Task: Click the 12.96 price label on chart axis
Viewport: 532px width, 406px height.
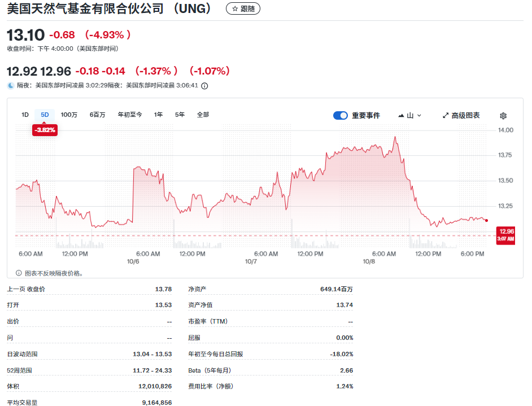Action: [x=505, y=232]
